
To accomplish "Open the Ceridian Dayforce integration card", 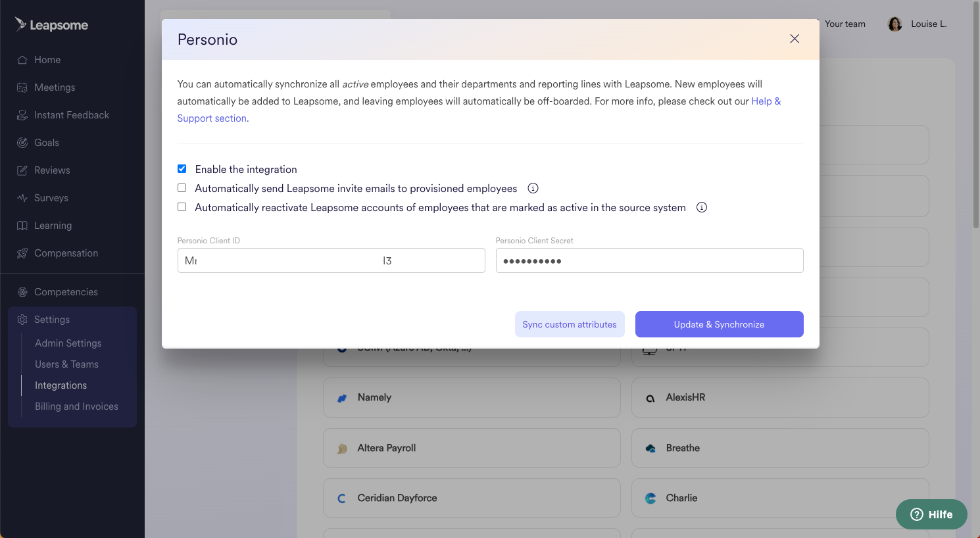I will click(x=472, y=498).
